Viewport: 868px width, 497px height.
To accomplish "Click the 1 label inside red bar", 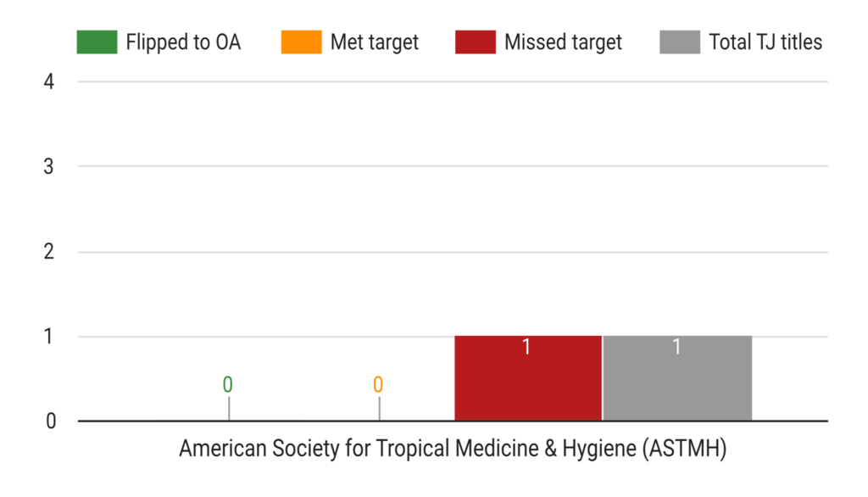I will 526,347.
